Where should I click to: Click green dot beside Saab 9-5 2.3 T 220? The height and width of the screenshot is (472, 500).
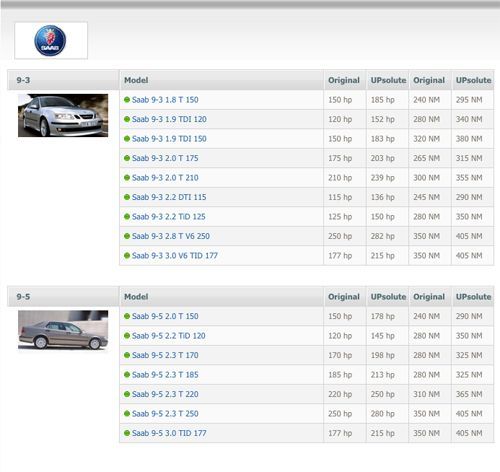coord(127,394)
